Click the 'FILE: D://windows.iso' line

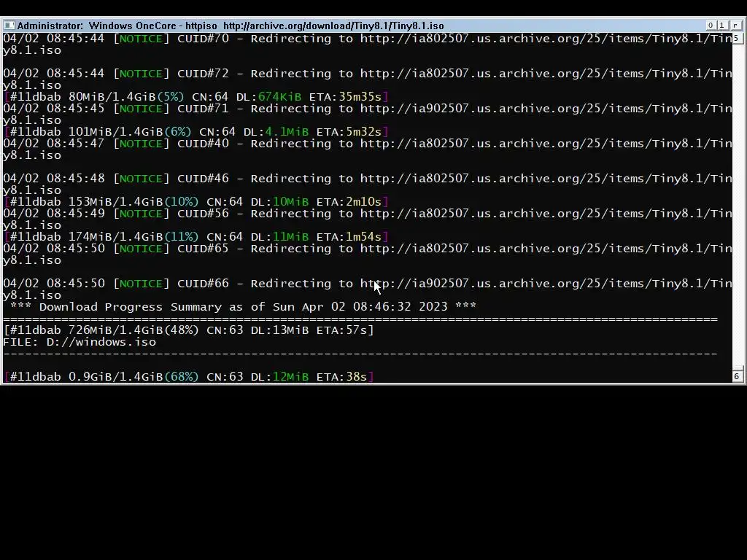coord(80,342)
